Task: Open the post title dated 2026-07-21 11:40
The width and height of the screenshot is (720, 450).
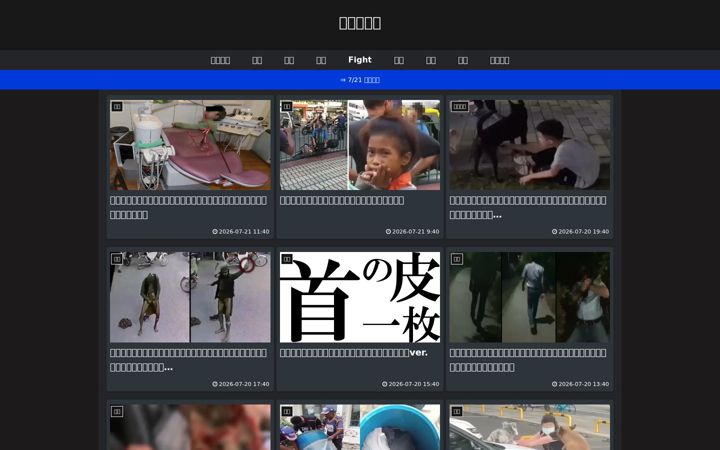Action: 188,208
